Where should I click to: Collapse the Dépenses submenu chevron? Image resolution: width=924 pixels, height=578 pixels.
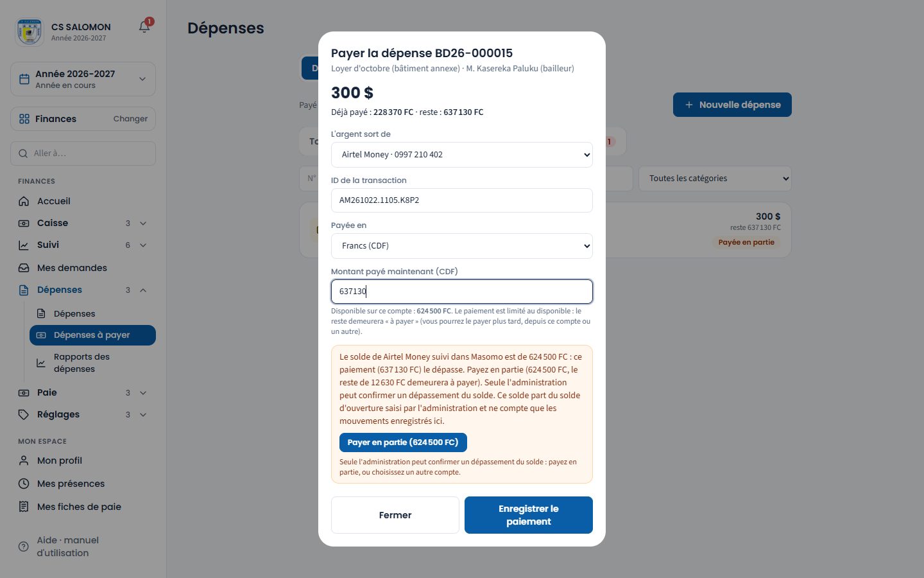[143, 290]
